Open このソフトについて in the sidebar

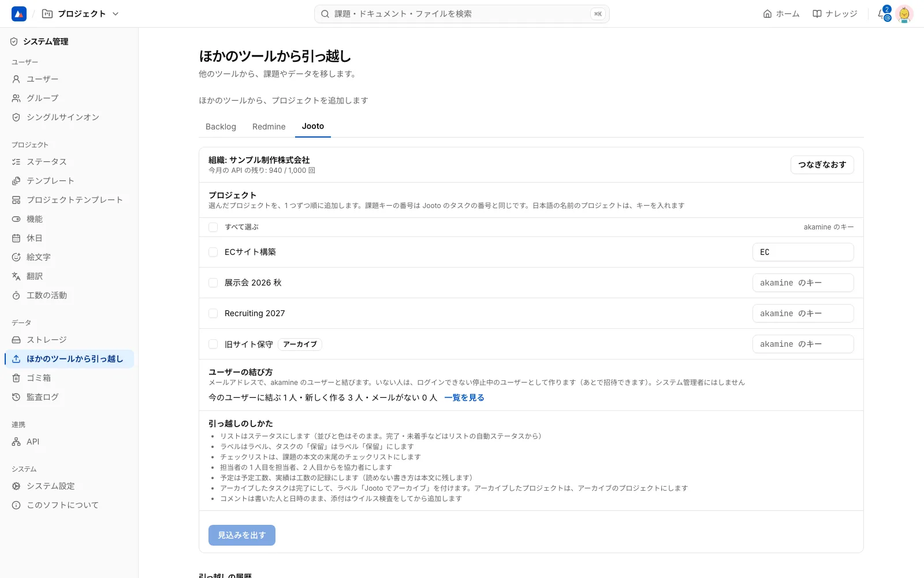point(69,505)
